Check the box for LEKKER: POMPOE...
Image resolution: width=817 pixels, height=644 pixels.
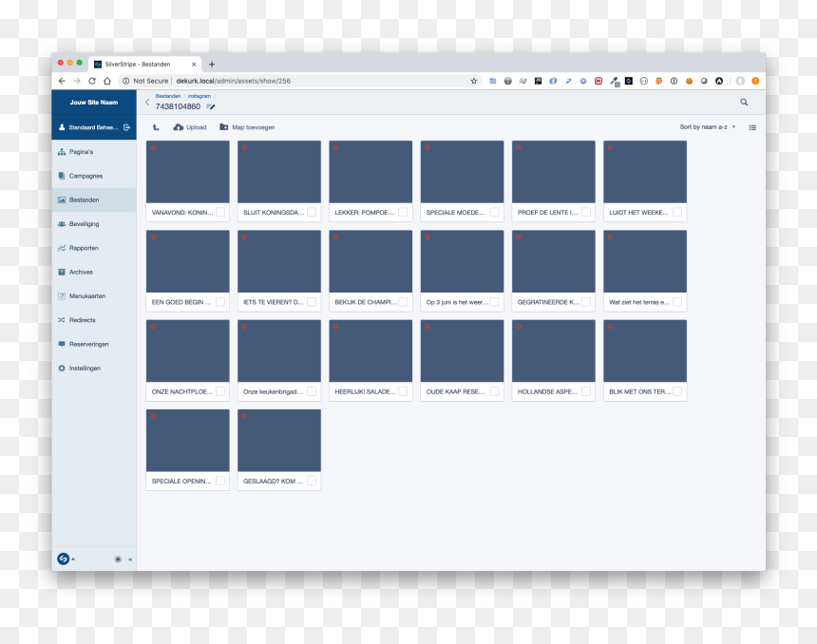(403, 212)
